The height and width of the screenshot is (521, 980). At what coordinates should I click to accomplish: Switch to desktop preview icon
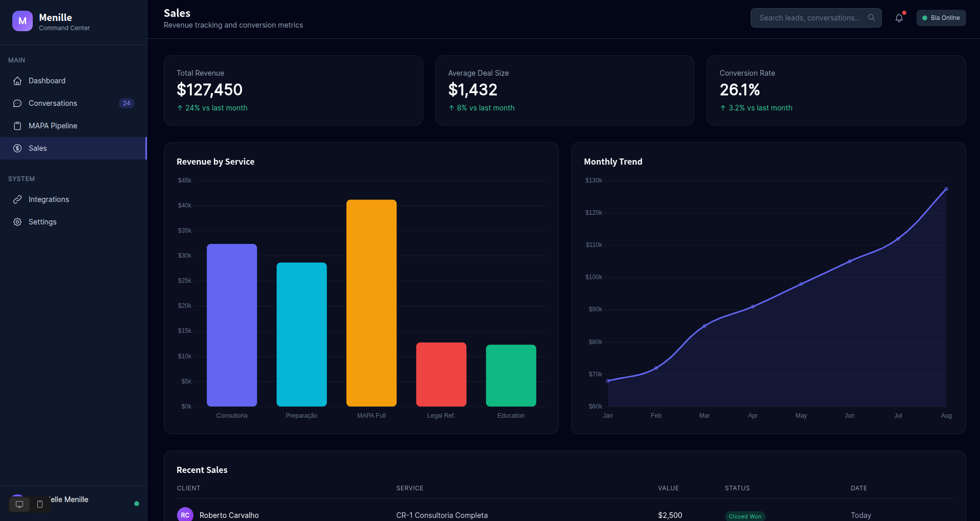[x=19, y=505]
